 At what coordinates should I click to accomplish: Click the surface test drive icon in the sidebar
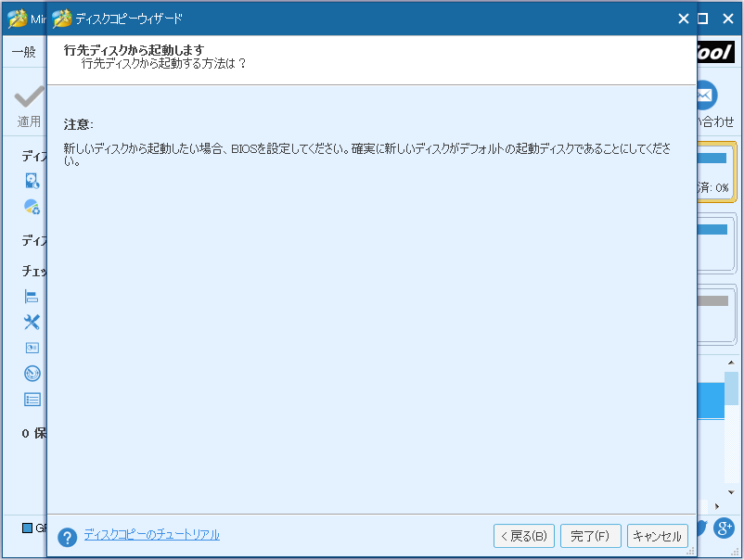pyautogui.click(x=32, y=348)
